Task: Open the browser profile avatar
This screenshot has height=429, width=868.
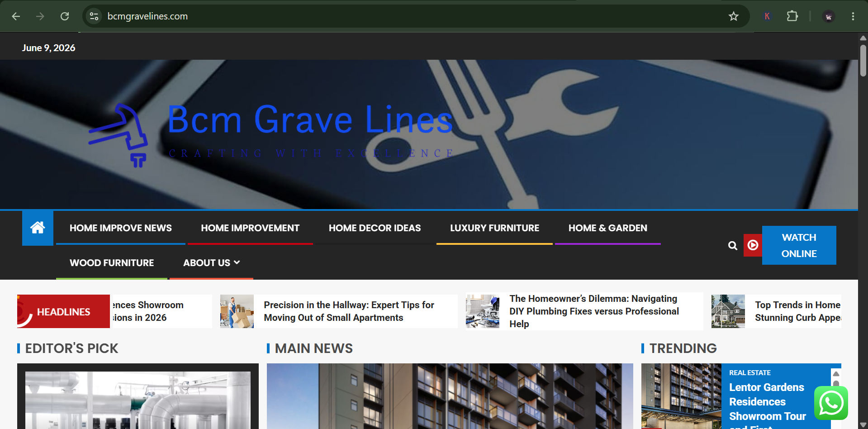Action: (828, 16)
